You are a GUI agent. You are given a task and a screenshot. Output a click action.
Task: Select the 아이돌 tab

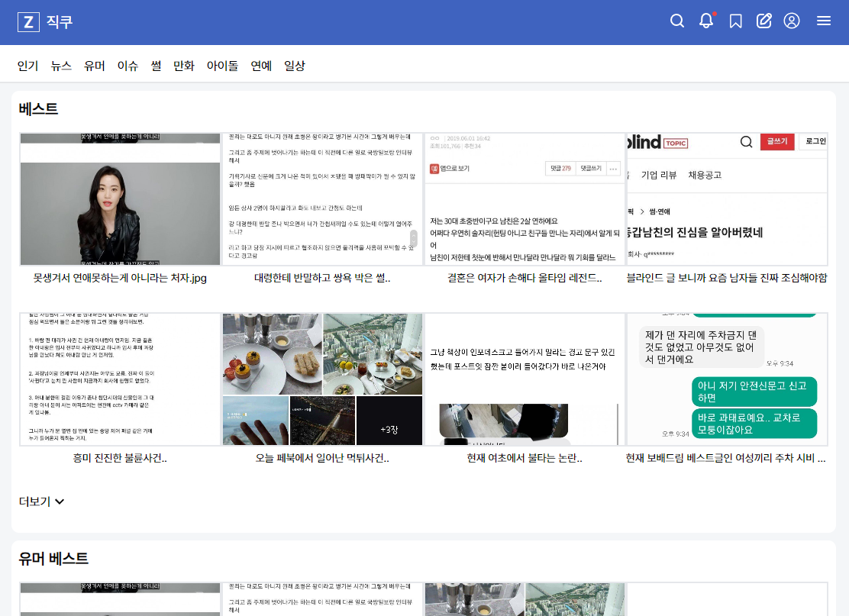(222, 66)
